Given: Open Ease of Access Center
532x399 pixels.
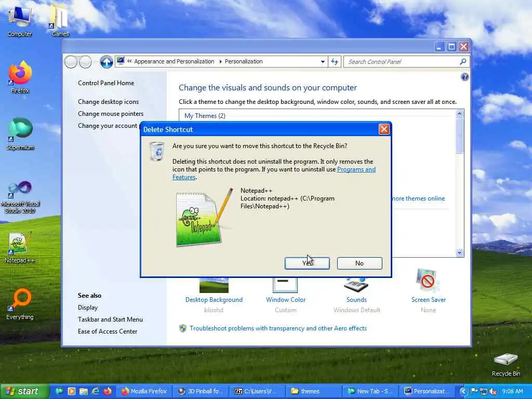Looking at the screenshot, I should pyautogui.click(x=108, y=331).
